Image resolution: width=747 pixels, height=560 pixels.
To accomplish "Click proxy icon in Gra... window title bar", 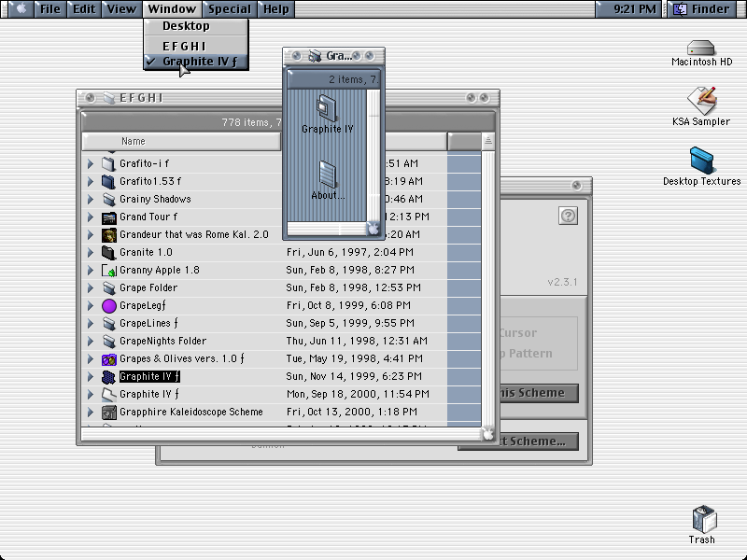I will pos(315,56).
